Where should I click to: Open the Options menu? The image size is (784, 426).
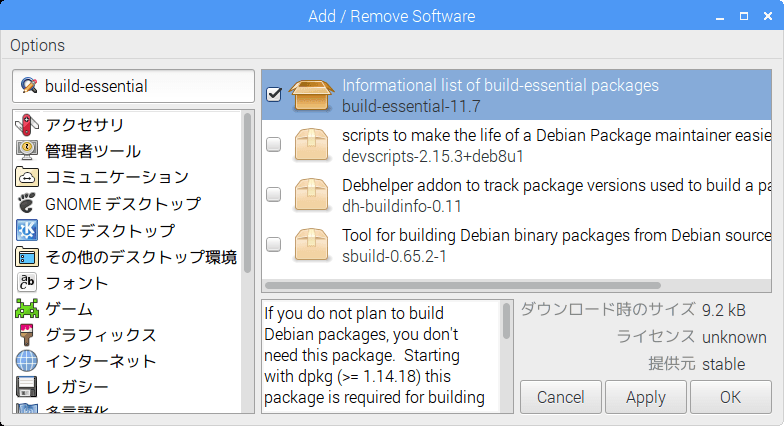38,46
